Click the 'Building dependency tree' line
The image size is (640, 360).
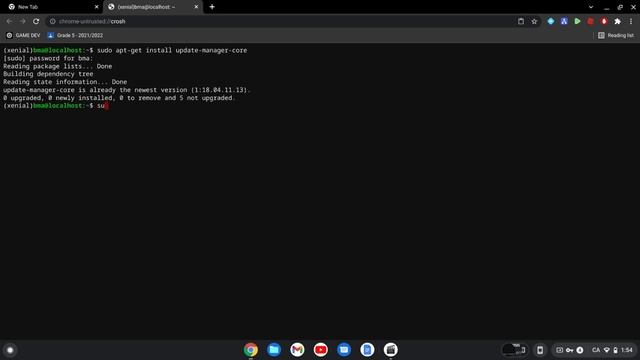[48, 74]
